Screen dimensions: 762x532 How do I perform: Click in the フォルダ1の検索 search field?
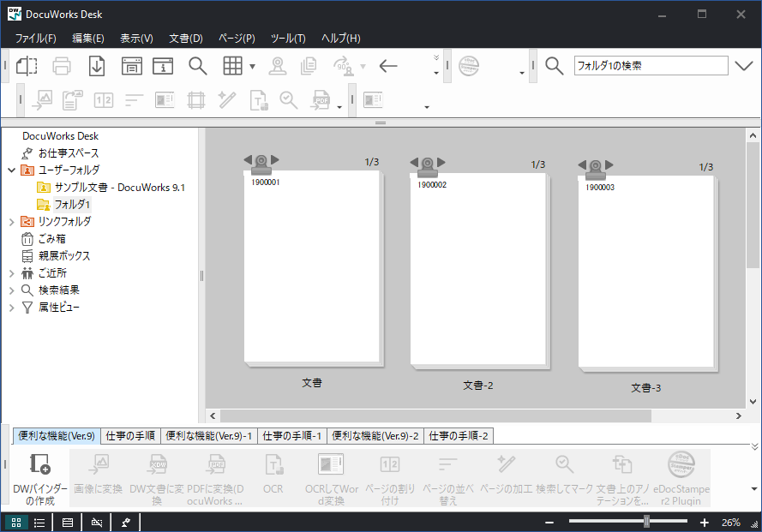(x=651, y=66)
